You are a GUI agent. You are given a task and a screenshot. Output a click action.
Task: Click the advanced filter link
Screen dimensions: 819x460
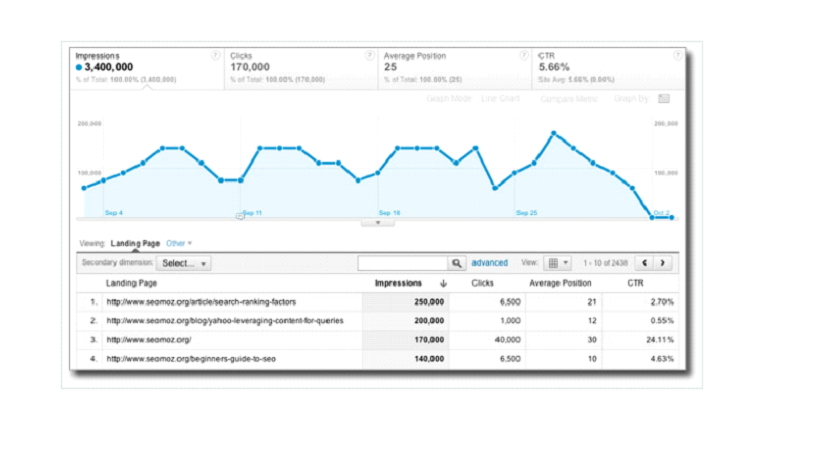click(x=489, y=263)
